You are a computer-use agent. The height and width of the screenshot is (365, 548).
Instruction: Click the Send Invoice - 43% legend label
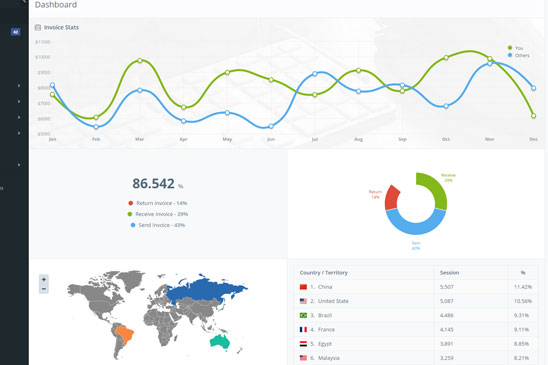coord(161,225)
